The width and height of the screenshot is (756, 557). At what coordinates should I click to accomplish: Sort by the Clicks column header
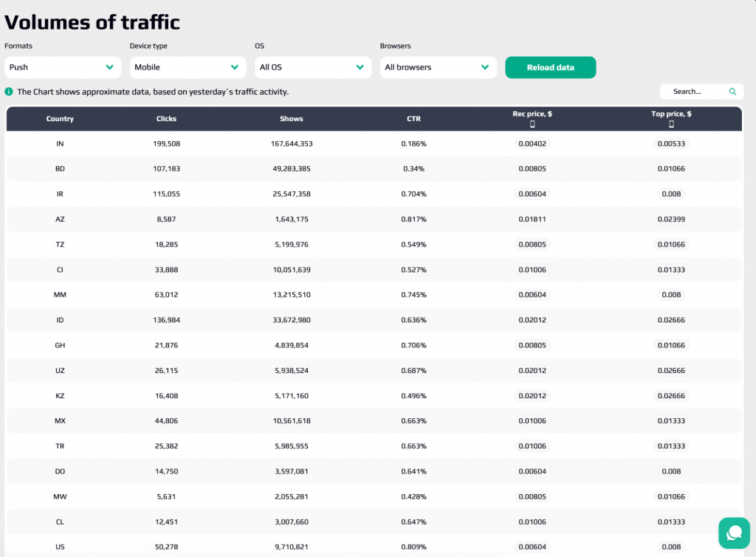point(166,119)
